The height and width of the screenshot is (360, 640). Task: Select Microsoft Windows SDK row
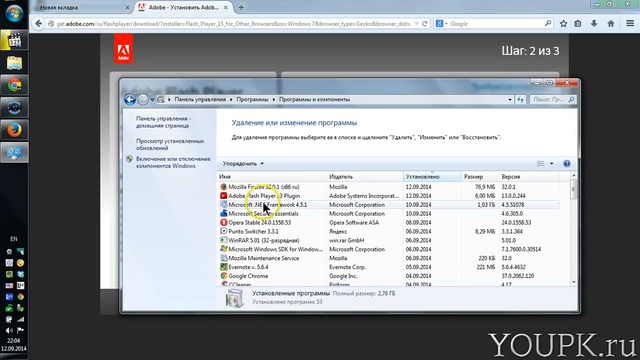pyautogui.click(x=388, y=249)
